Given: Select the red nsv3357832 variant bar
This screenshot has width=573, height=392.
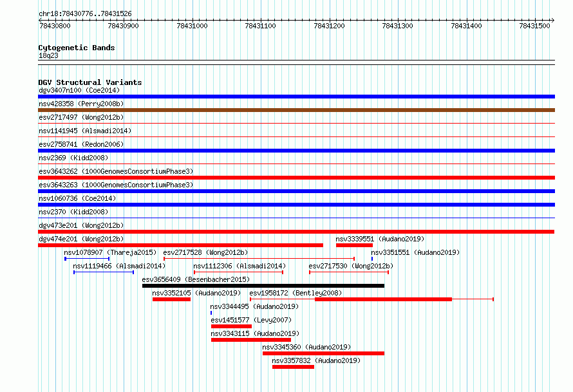Looking at the screenshot, I should [293, 367].
